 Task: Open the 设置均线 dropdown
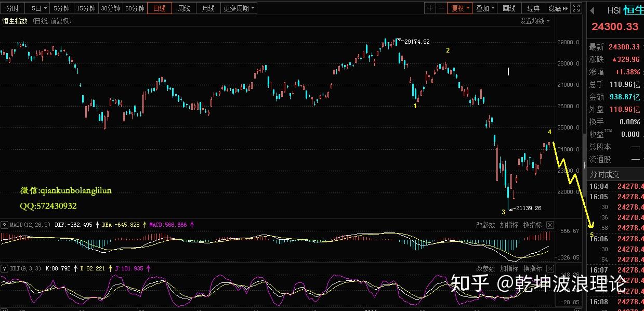534,21
